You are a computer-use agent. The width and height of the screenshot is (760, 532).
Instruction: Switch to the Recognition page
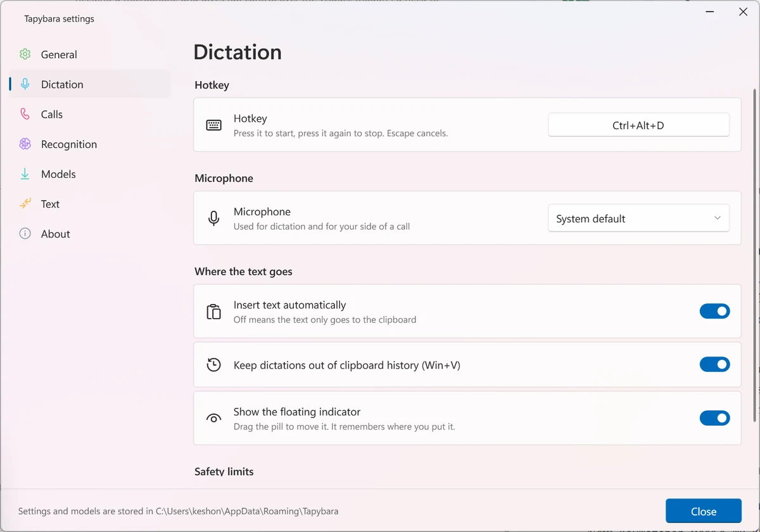[89, 144]
